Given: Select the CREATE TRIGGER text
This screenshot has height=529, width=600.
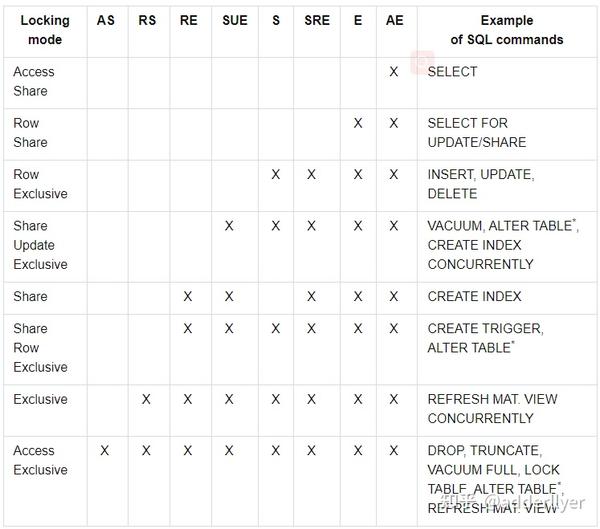Looking at the screenshot, I should tap(485, 328).
